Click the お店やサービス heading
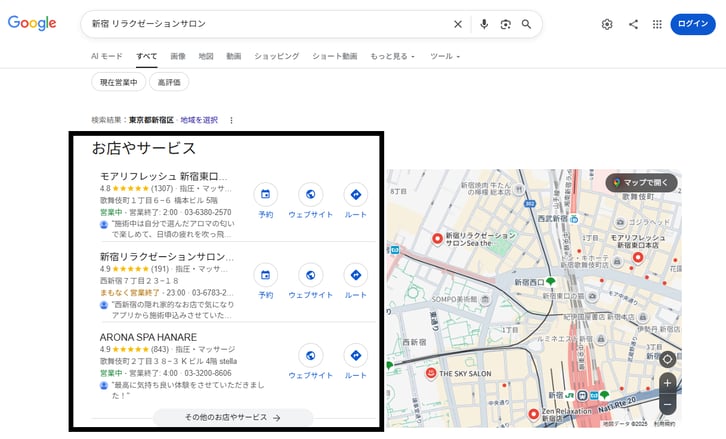 (144, 148)
